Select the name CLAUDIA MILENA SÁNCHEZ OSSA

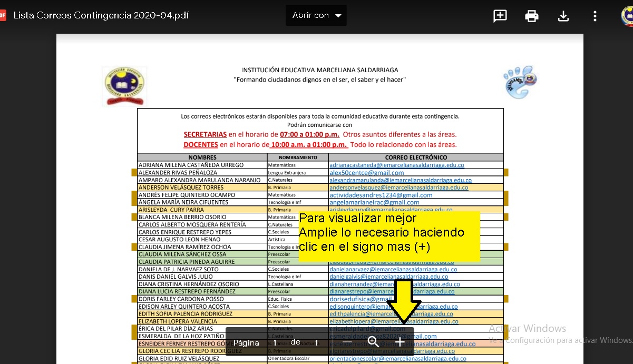point(182,254)
